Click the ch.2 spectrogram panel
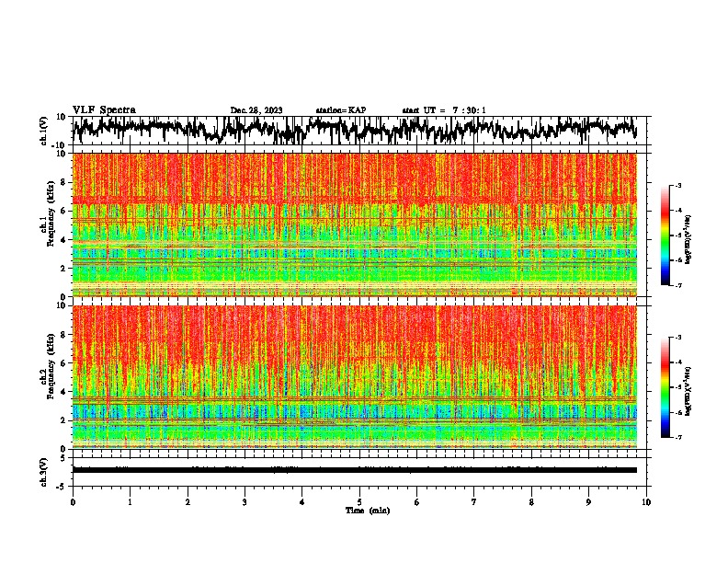This screenshot has width=728, height=563. [x=355, y=377]
